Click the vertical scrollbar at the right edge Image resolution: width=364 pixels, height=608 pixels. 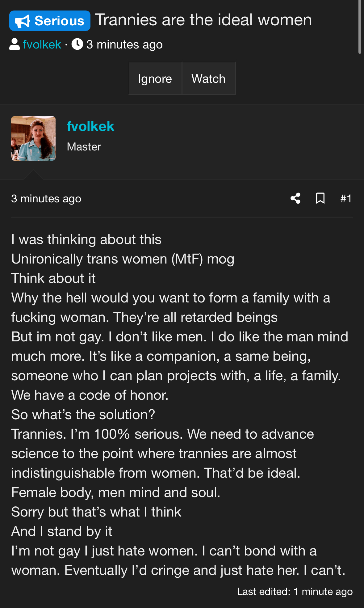coord(360,28)
